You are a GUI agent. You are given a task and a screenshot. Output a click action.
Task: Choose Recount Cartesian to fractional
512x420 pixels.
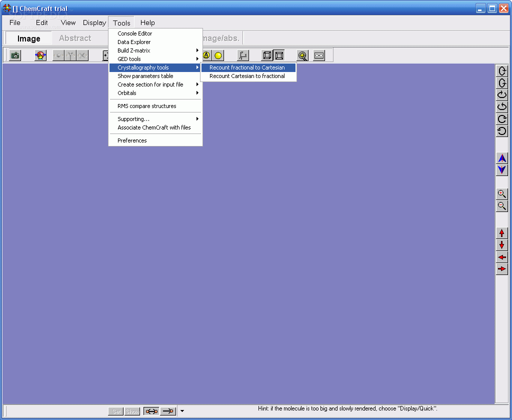(x=248, y=76)
